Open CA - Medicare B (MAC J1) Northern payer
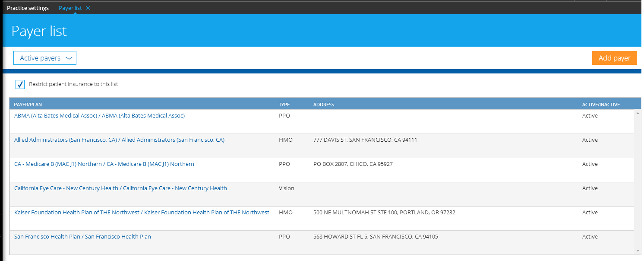Viewport: 644px width, 261px height. click(104, 164)
